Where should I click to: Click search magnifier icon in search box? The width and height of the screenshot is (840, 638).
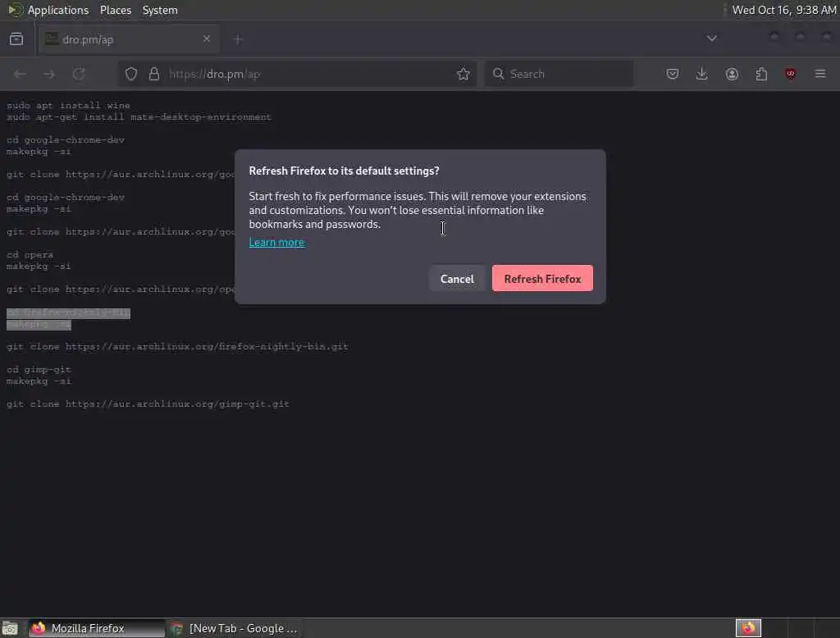498,73
